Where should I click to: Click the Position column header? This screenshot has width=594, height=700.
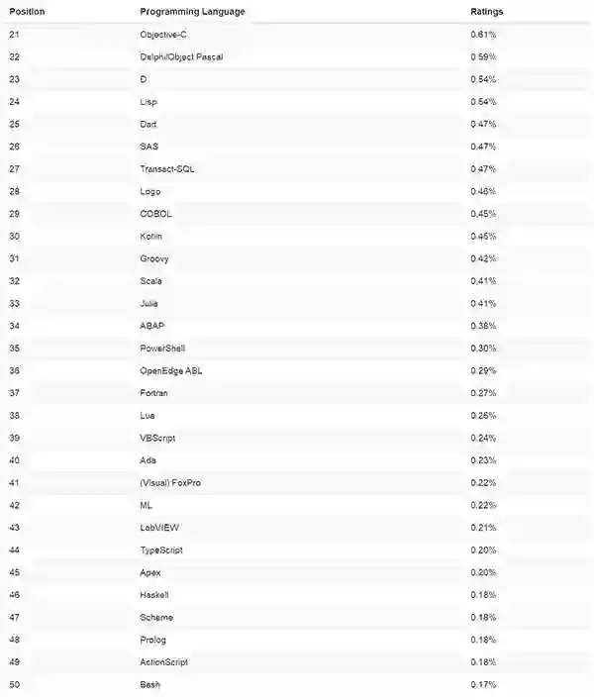coord(27,12)
